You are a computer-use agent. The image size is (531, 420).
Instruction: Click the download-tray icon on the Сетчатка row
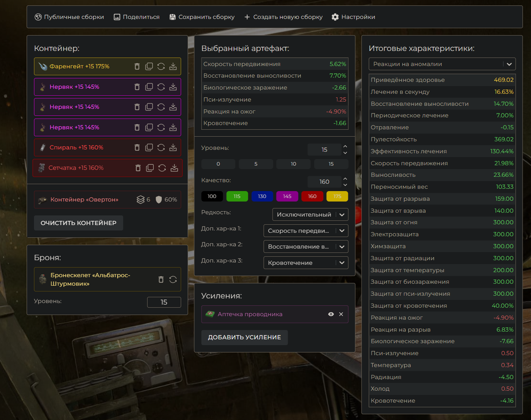pos(174,168)
